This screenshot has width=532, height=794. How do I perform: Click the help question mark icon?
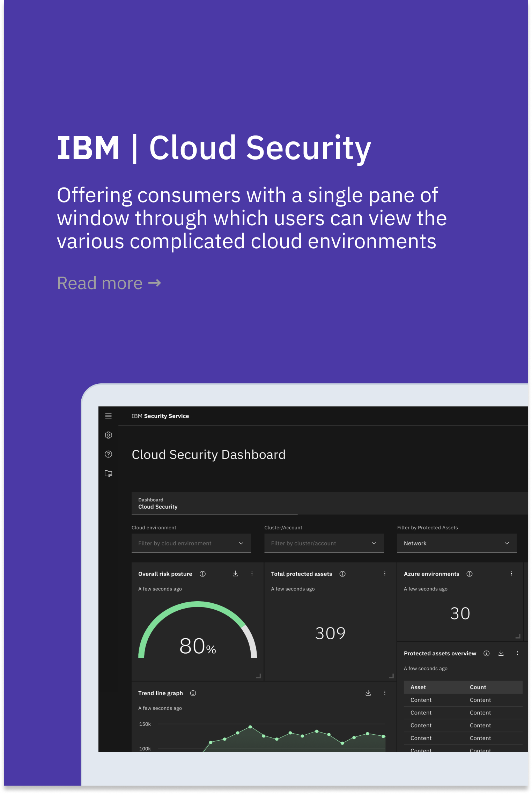click(x=108, y=454)
